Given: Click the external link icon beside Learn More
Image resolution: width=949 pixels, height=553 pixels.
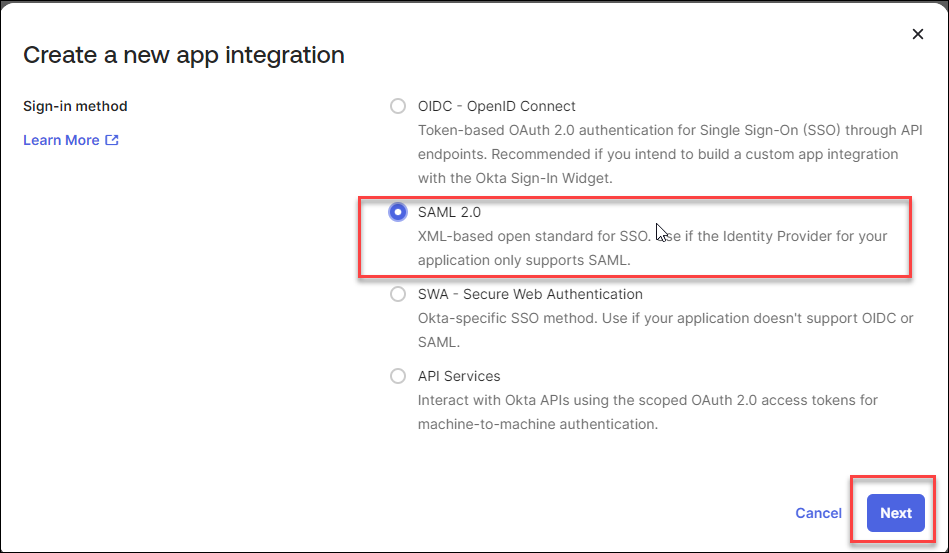Looking at the screenshot, I should (x=112, y=140).
